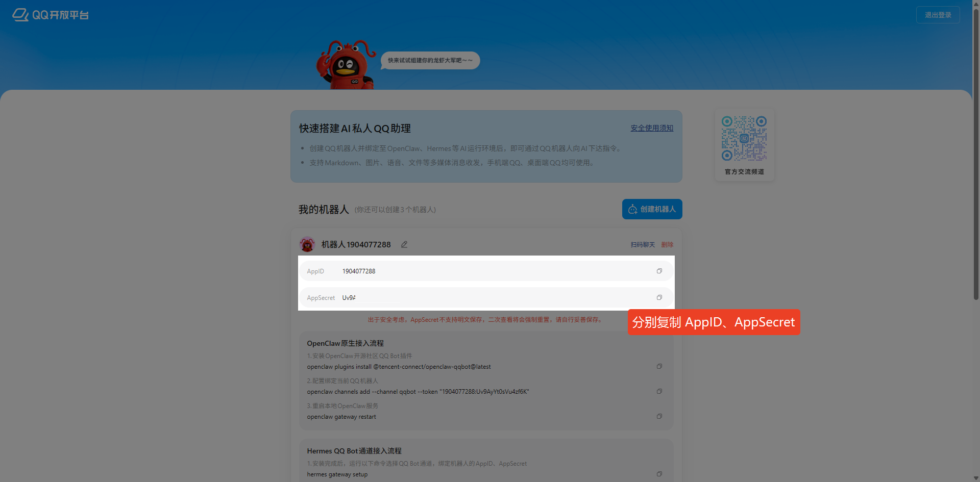This screenshot has width=980, height=482.
Task: Click the 官方交流频道 QR code
Action: pyautogui.click(x=744, y=138)
